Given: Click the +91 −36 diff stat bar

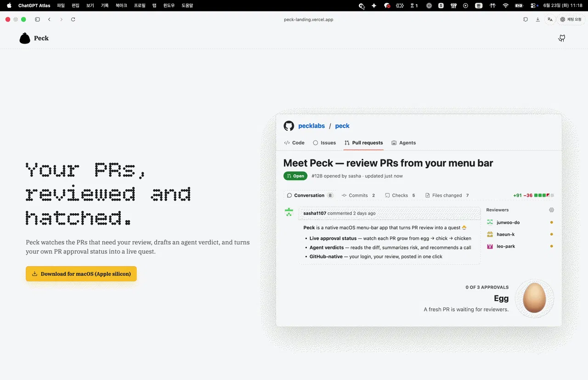Looking at the screenshot, I should click(x=533, y=195).
